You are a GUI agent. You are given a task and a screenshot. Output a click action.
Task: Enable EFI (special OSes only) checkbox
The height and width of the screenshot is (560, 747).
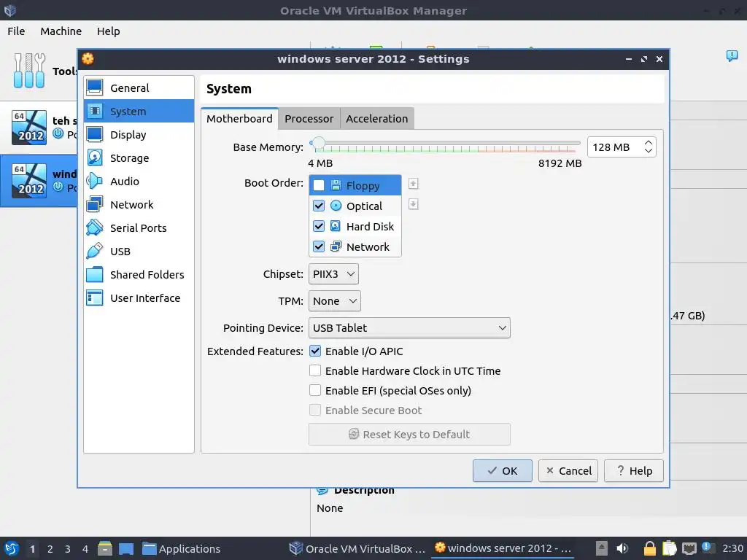coord(315,390)
